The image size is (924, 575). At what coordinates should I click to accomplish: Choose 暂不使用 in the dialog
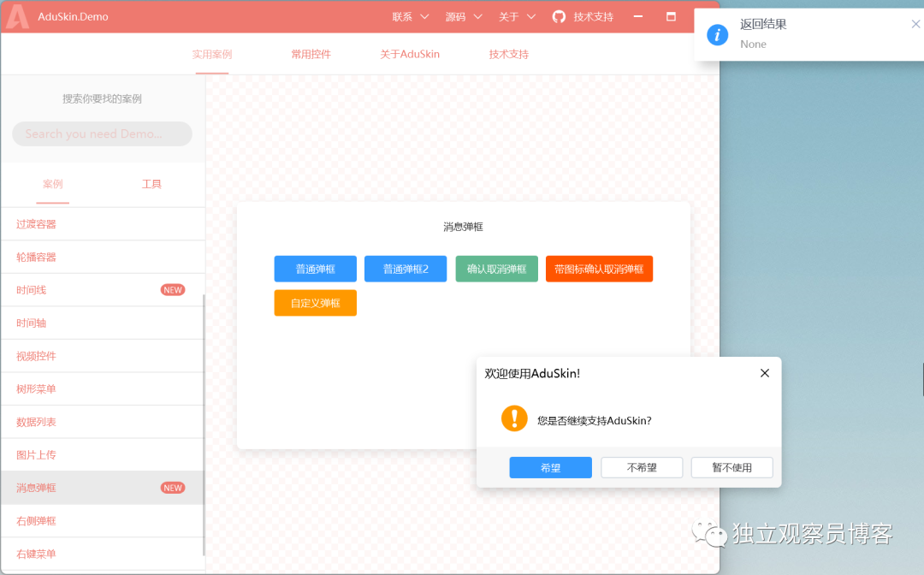pos(731,467)
